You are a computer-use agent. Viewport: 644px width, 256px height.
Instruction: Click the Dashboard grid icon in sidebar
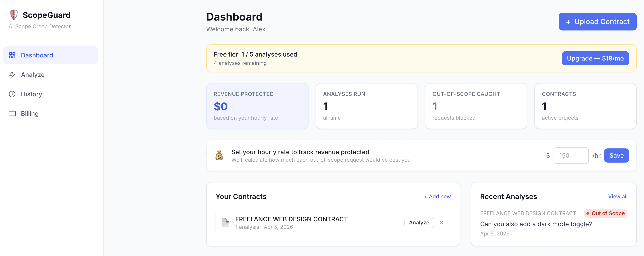click(x=12, y=55)
